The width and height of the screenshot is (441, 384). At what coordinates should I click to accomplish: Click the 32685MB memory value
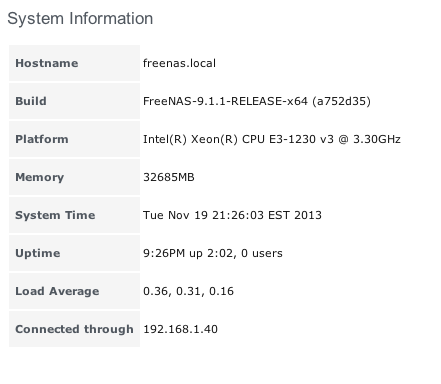pyautogui.click(x=169, y=177)
